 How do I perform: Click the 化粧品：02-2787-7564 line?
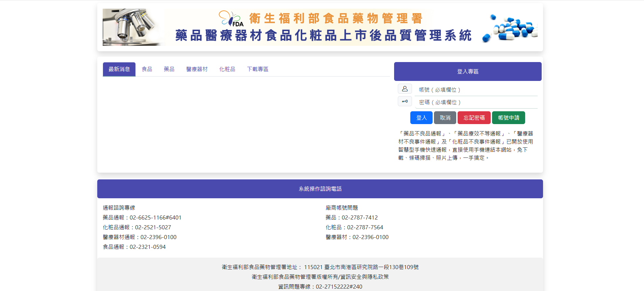pyautogui.click(x=355, y=227)
